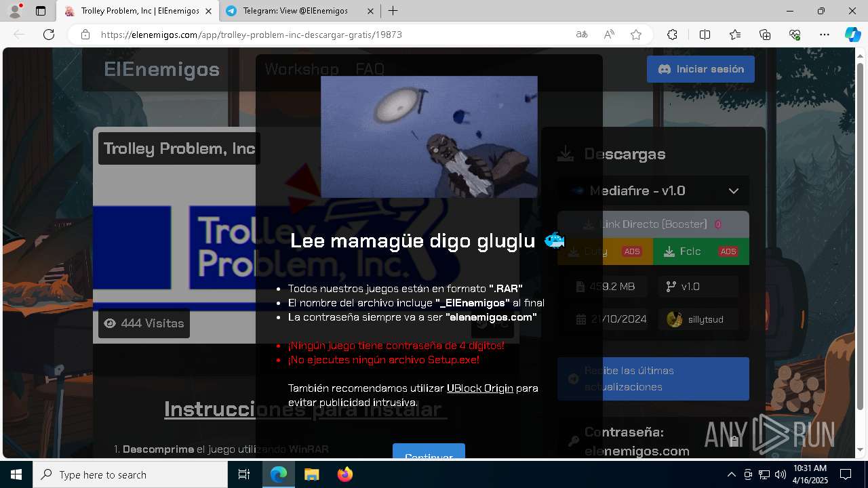The height and width of the screenshot is (488, 868).
Task: Click the v1.0 version field
Action: [x=698, y=287]
